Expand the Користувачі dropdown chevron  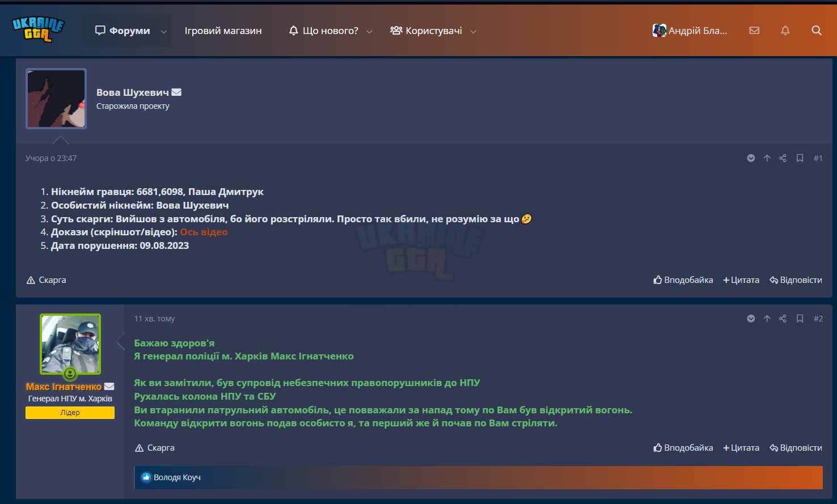474,31
